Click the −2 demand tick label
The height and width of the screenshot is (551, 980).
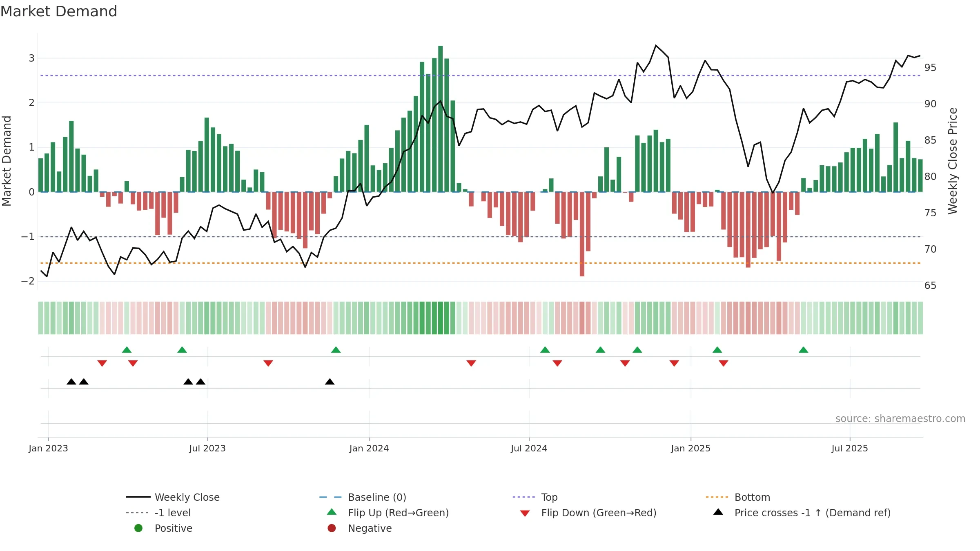click(28, 281)
